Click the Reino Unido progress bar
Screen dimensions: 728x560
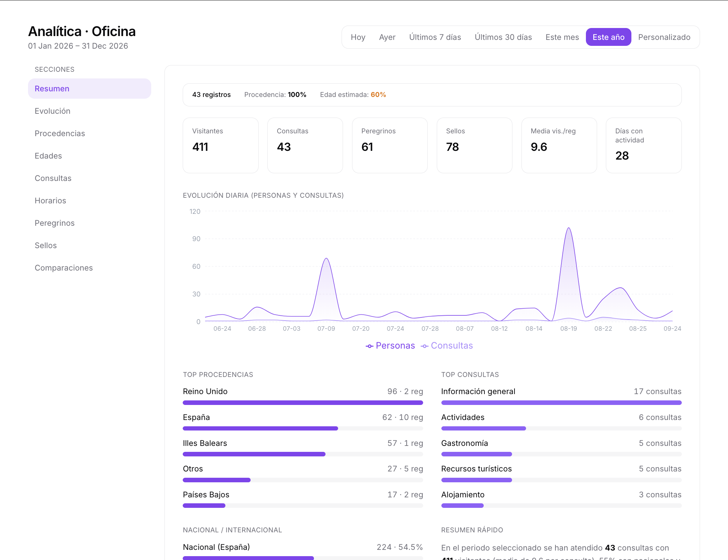point(303,402)
